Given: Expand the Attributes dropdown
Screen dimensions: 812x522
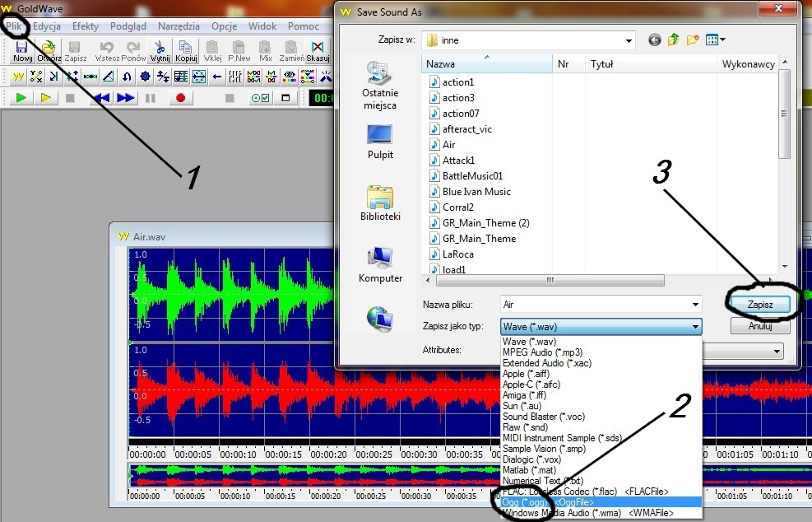Looking at the screenshot, I should pyautogui.click(x=776, y=351).
